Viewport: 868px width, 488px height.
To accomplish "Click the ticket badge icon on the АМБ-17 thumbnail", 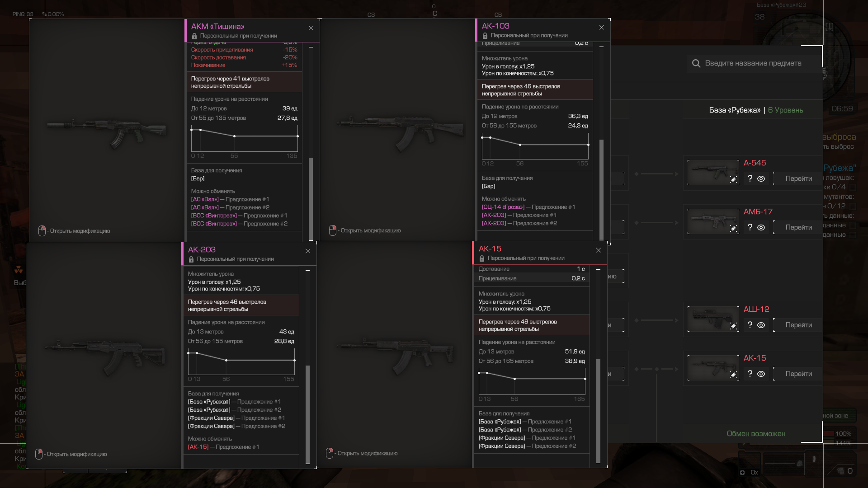I will pyautogui.click(x=733, y=229).
